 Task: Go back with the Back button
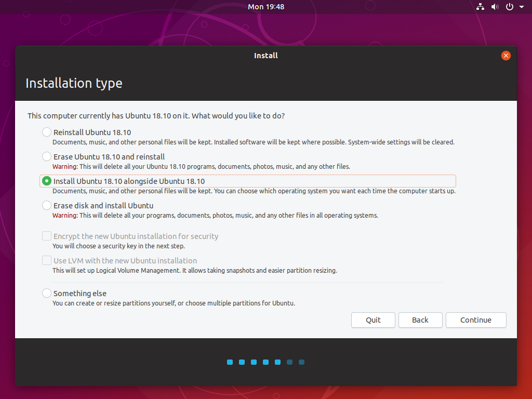[420, 320]
